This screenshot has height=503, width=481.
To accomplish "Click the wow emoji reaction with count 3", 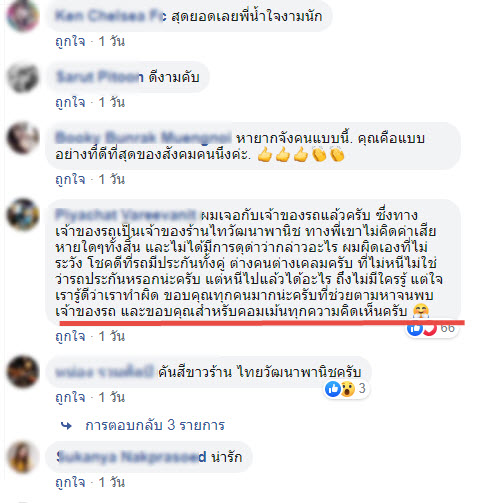I will (x=347, y=389).
